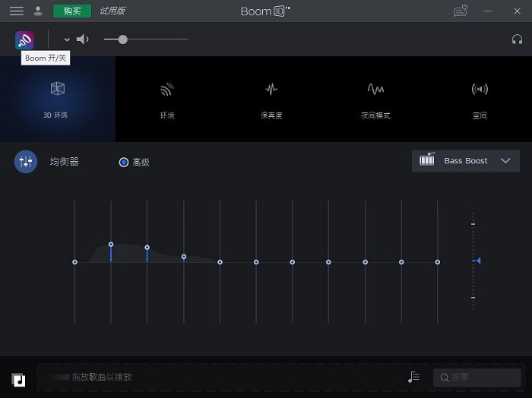
Task: Click the fourth equalizer band handle
Action: click(x=184, y=257)
